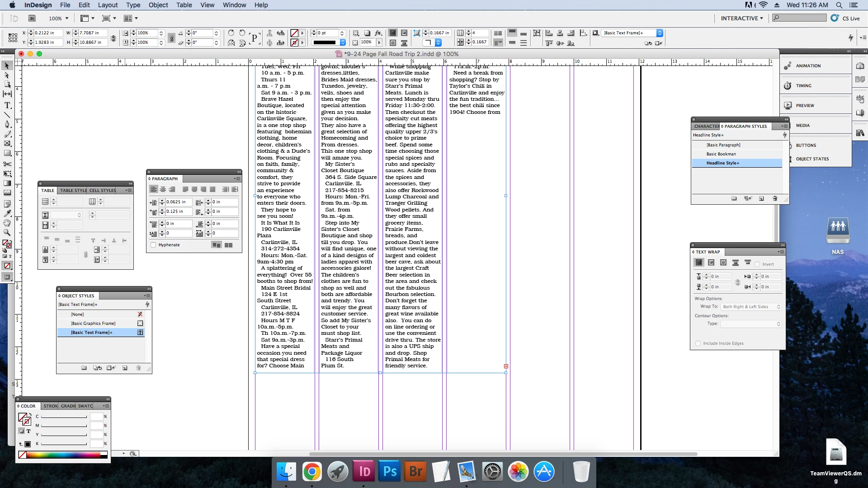Viewport: 868px width, 488px height.
Task: Select the Line tool
Action: (7, 115)
